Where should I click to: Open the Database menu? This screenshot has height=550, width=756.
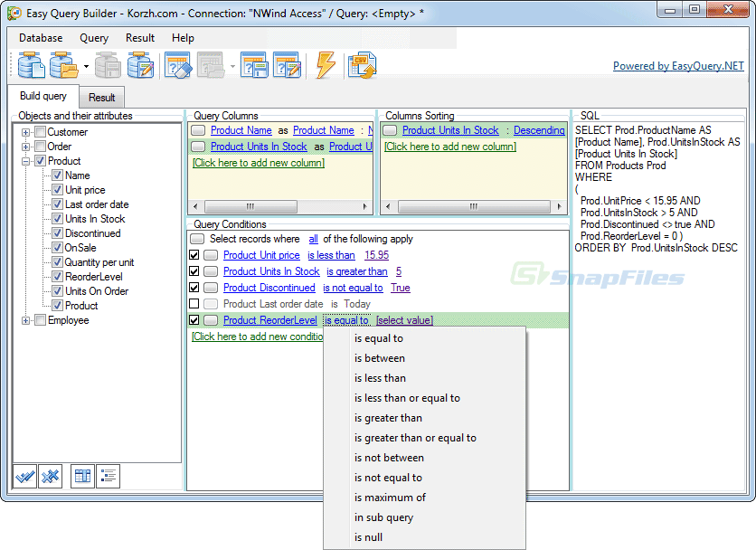pyautogui.click(x=41, y=38)
